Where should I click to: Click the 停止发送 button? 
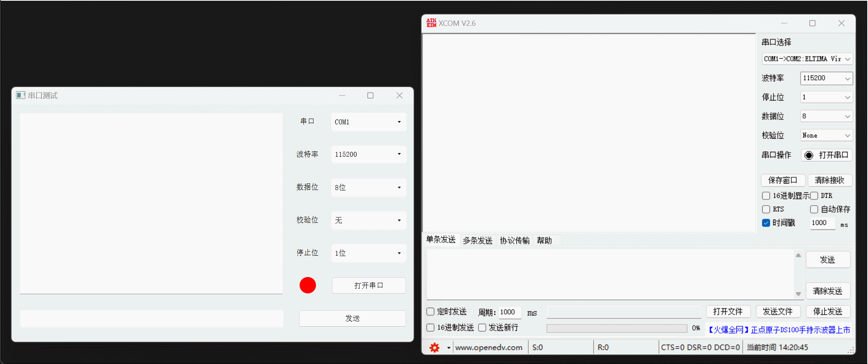pos(828,311)
